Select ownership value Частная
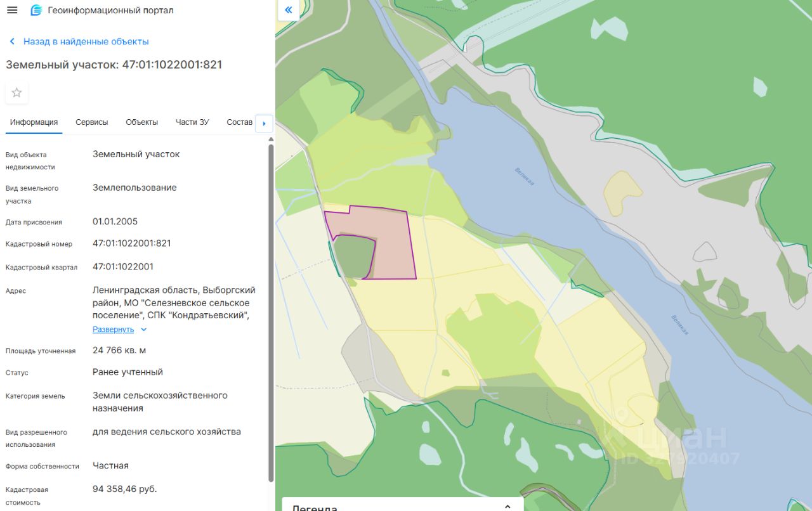 [x=110, y=466]
